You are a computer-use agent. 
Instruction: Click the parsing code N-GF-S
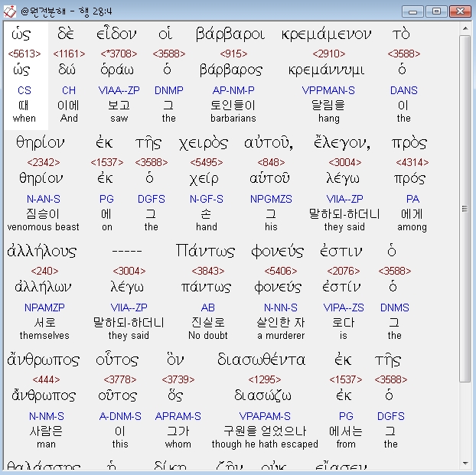[x=207, y=199]
